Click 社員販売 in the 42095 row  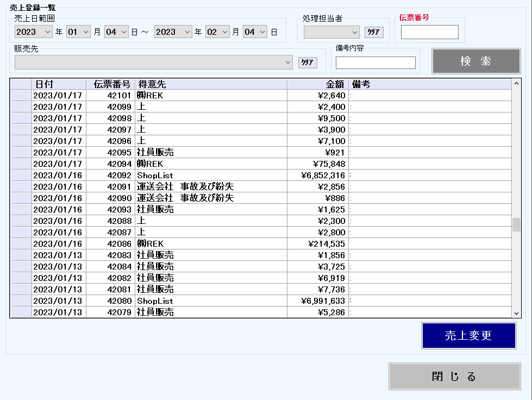[155, 152]
